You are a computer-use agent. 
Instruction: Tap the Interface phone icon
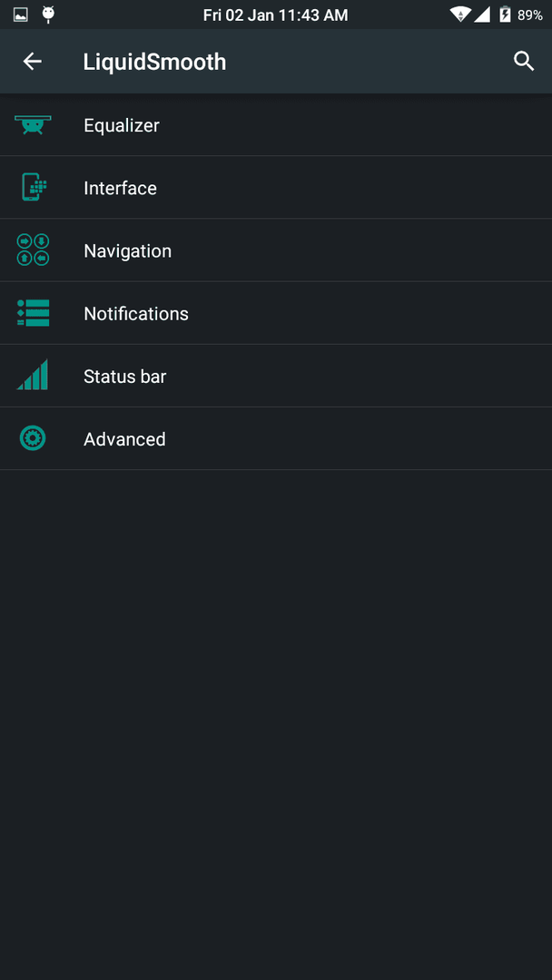(34, 188)
